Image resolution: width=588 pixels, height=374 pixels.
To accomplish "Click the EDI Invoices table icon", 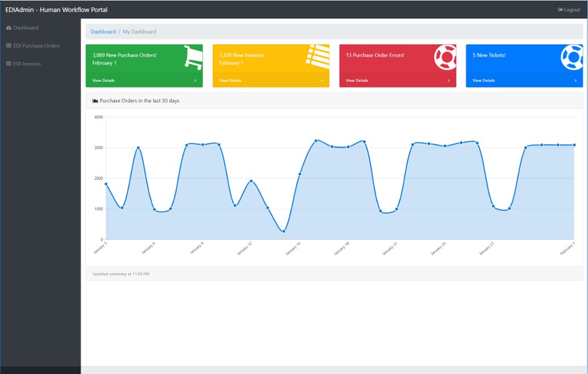I will click(x=9, y=64).
